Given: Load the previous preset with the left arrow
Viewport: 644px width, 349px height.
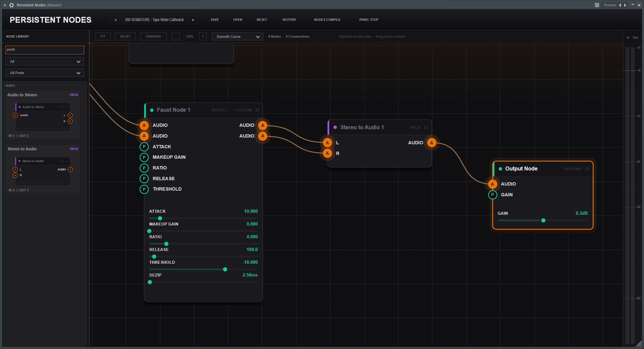Looking at the screenshot, I should 115,20.
